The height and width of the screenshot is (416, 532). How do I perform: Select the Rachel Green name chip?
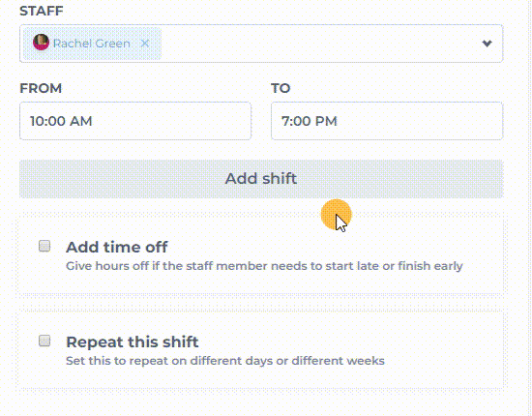pos(91,44)
